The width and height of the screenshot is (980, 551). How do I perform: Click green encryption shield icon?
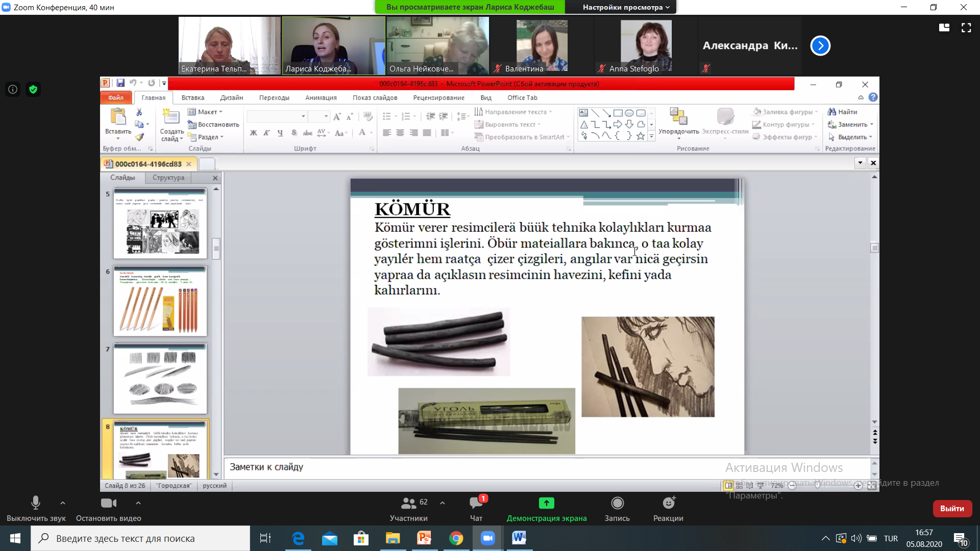[33, 90]
